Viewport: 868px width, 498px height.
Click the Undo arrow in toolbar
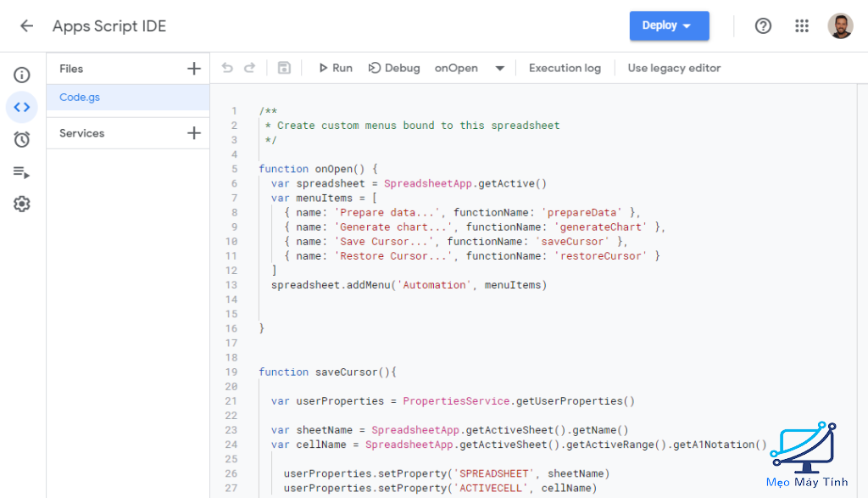(x=227, y=68)
